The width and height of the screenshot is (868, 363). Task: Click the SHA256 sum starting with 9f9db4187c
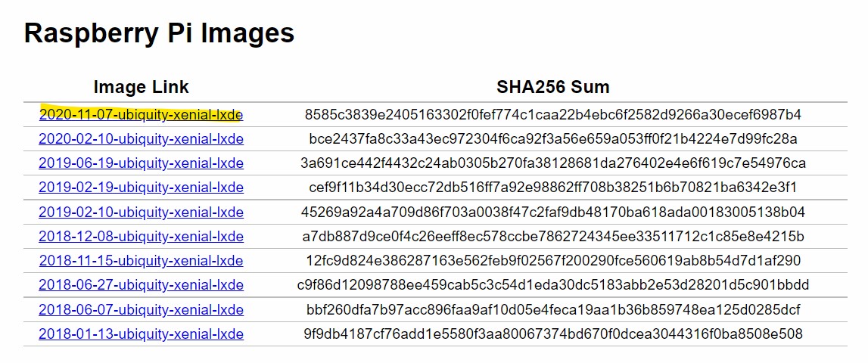point(553,334)
